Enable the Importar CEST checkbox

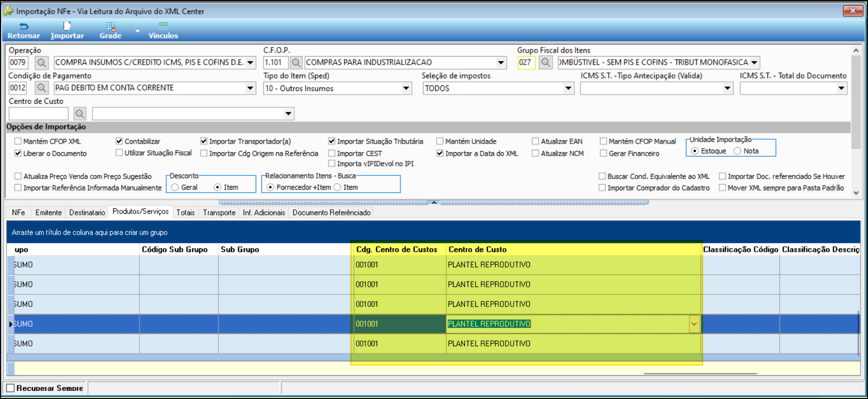332,153
